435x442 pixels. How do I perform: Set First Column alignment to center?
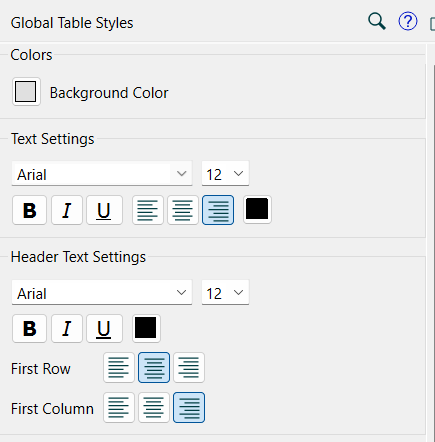point(154,407)
